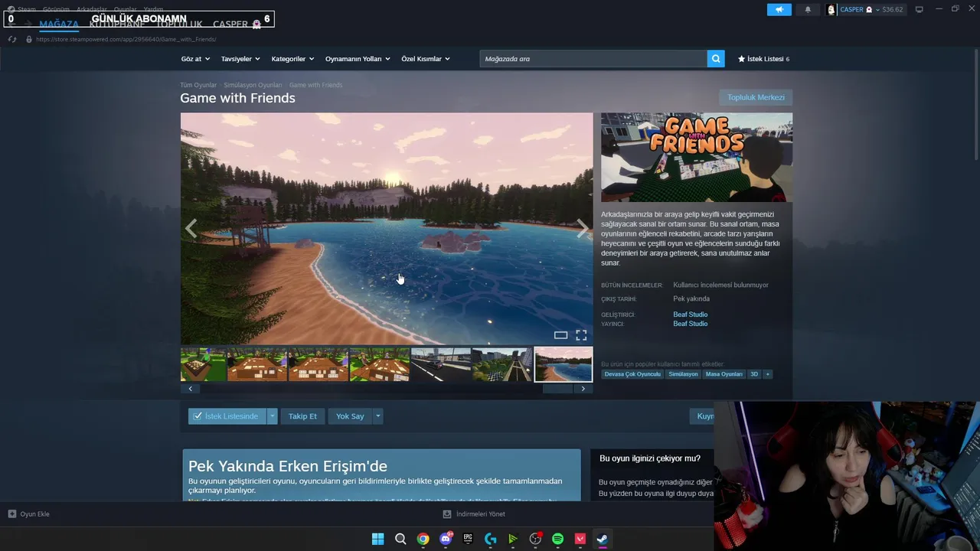Open the Arkadaşlar menu

coord(92,9)
